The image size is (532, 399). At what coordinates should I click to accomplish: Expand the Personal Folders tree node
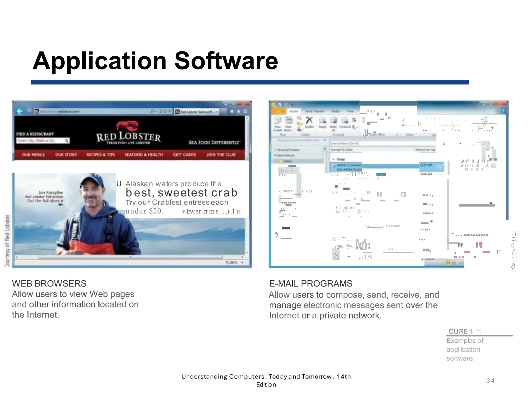click(x=275, y=150)
